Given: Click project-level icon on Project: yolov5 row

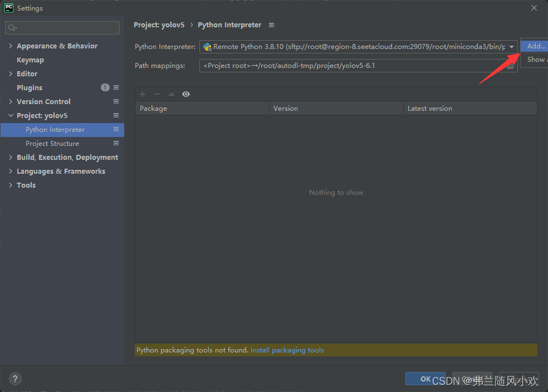Looking at the screenshot, I should 116,115.
